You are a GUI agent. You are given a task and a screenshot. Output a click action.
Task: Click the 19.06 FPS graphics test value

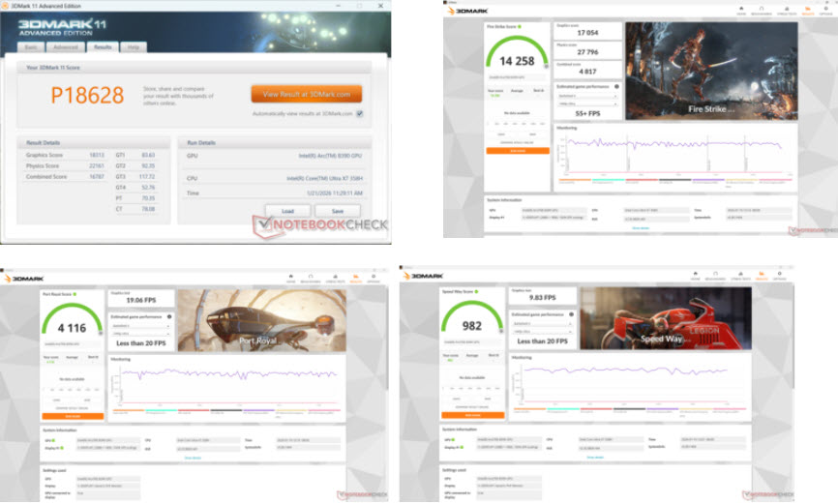(x=141, y=301)
